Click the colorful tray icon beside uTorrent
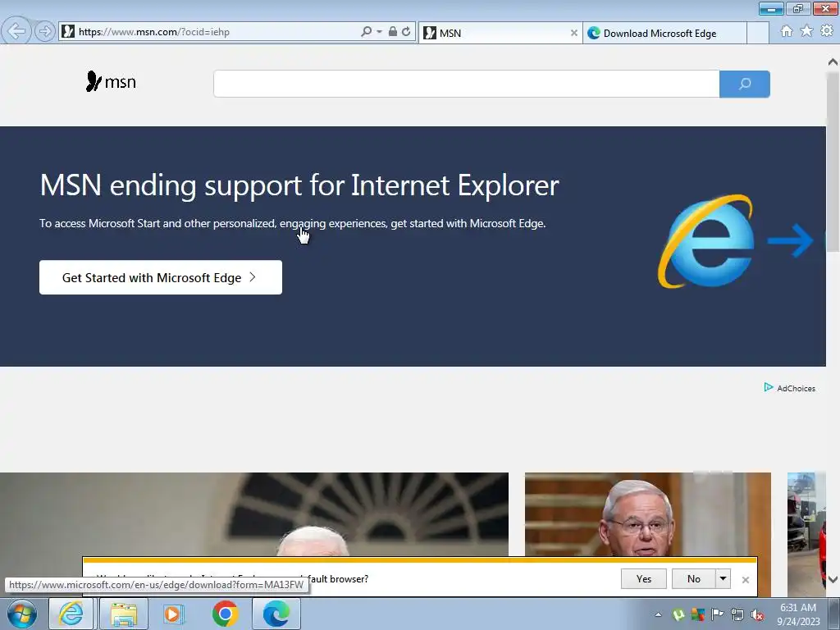Image resolution: width=840 pixels, height=630 pixels. point(697,614)
